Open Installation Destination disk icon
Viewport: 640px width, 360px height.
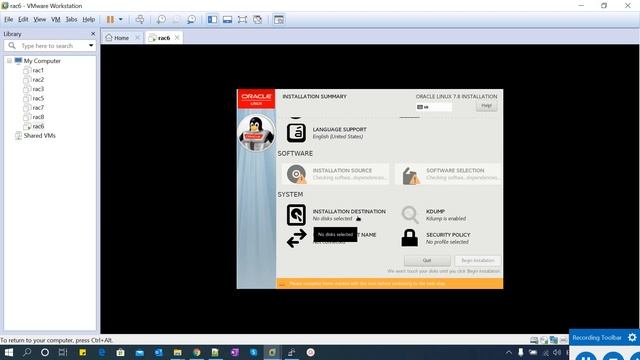click(x=296, y=215)
